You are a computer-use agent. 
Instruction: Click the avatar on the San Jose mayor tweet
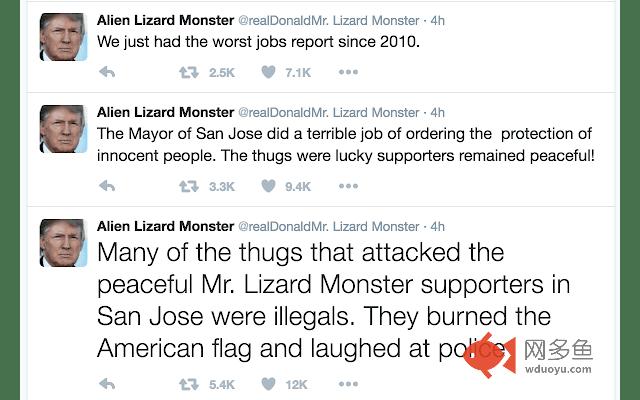pyautogui.click(x=62, y=129)
